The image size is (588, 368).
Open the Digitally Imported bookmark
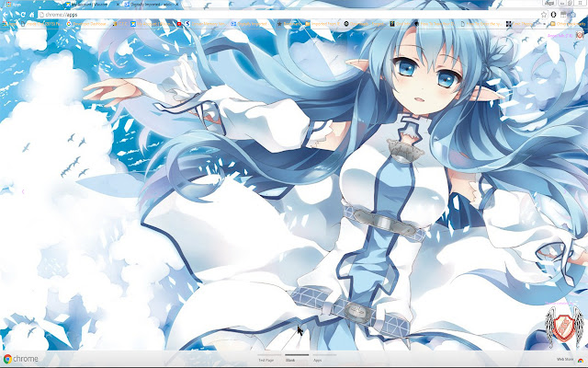249,24
